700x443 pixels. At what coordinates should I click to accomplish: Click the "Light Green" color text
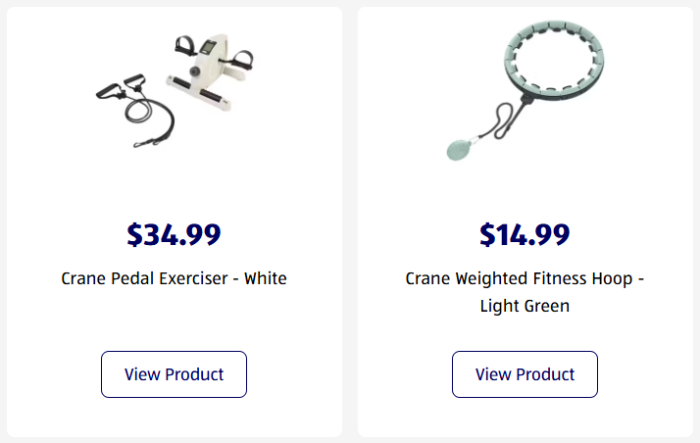[x=524, y=306]
